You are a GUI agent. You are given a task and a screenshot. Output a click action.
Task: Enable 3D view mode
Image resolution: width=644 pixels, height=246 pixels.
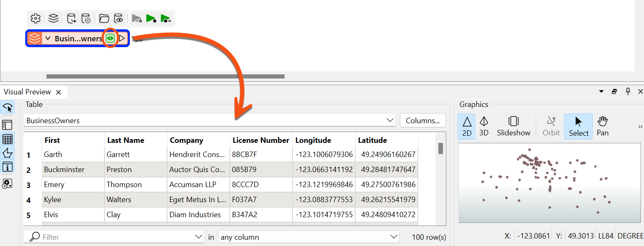(x=484, y=126)
